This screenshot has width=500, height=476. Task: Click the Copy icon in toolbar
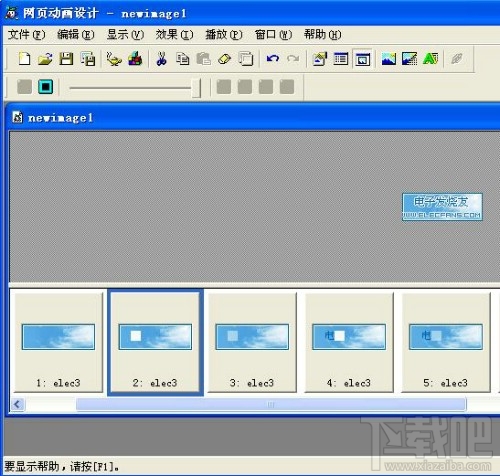click(x=183, y=59)
